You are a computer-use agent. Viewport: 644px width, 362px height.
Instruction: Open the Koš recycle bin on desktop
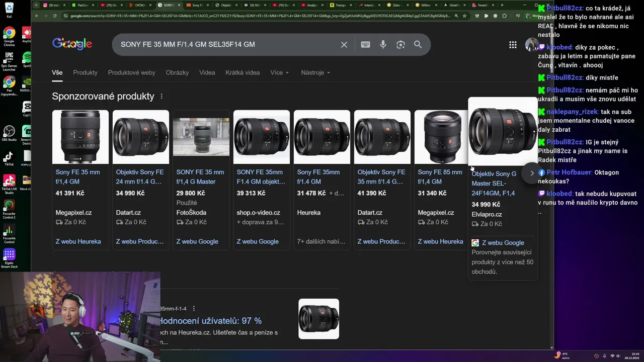9,10
